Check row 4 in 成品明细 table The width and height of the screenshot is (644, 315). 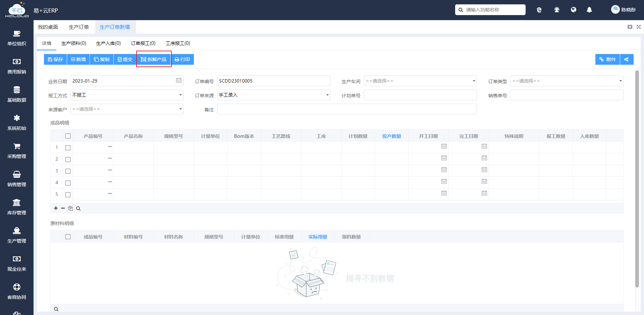pos(68,183)
